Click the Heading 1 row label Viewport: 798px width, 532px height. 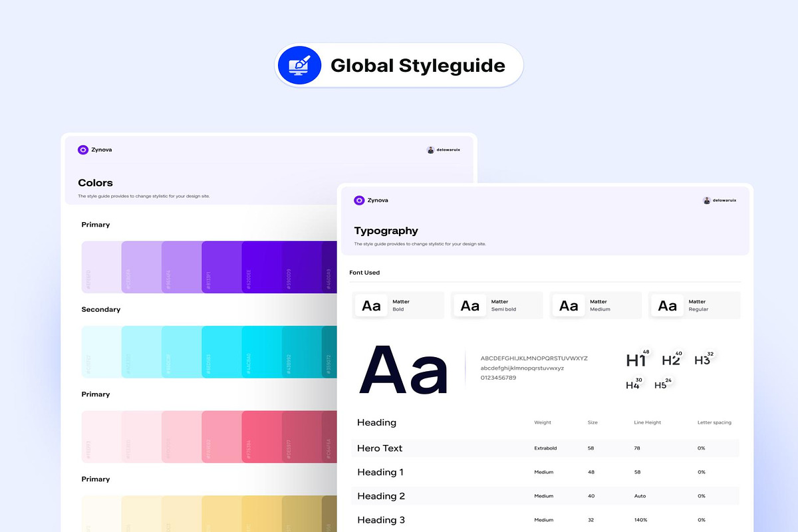click(380, 472)
